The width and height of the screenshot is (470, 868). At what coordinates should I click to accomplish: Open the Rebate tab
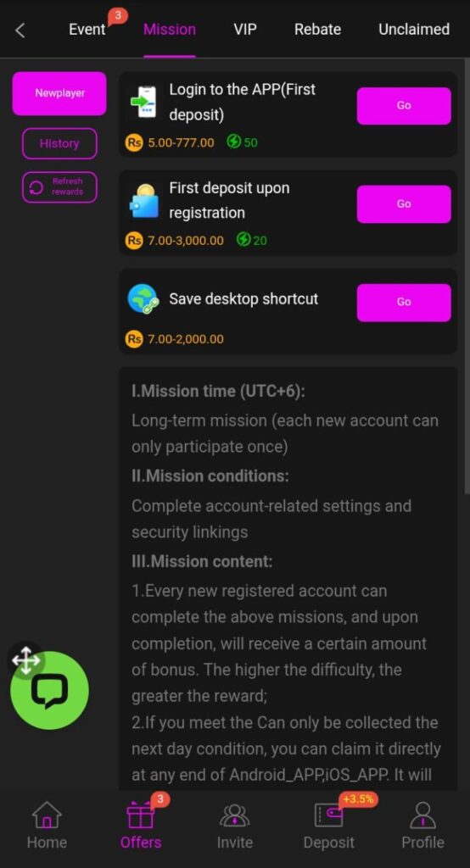(x=317, y=30)
